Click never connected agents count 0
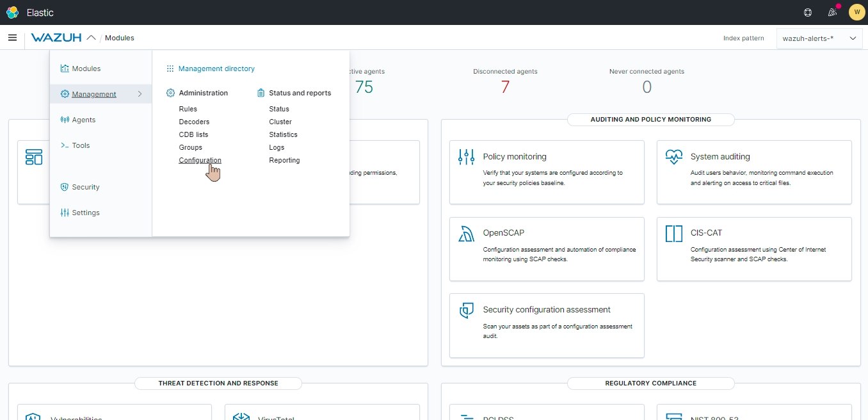The image size is (868, 420). [647, 87]
